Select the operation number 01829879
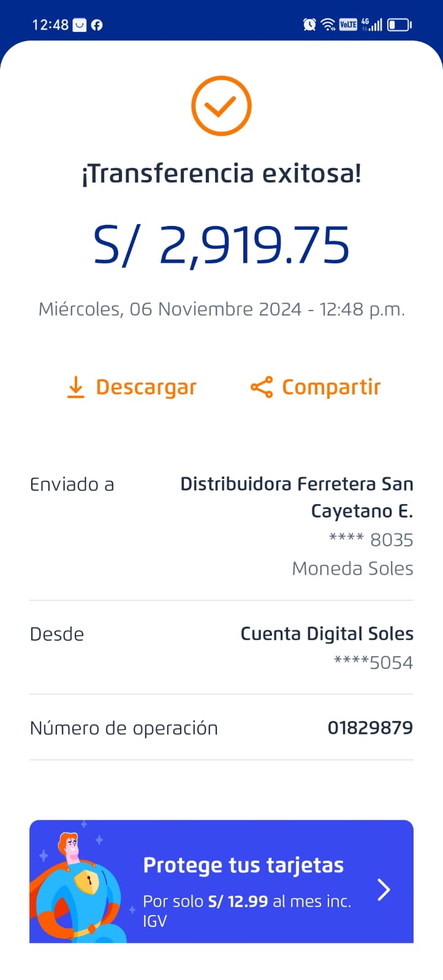The width and height of the screenshot is (443, 980). (x=370, y=728)
